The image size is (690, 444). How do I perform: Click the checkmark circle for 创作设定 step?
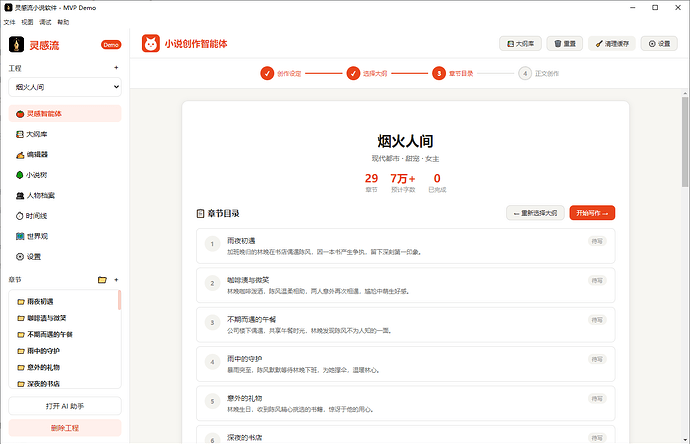(x=267, y=73)
